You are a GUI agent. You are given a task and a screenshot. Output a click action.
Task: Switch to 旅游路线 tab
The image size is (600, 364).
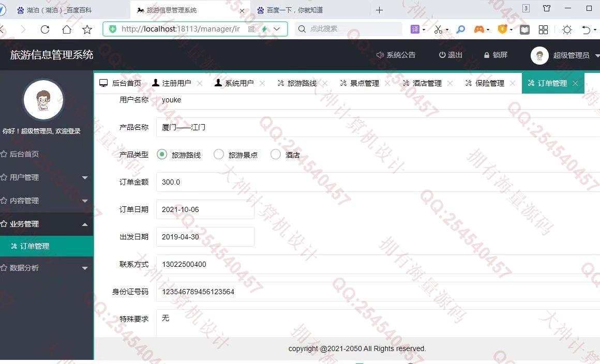coord(297,83)
